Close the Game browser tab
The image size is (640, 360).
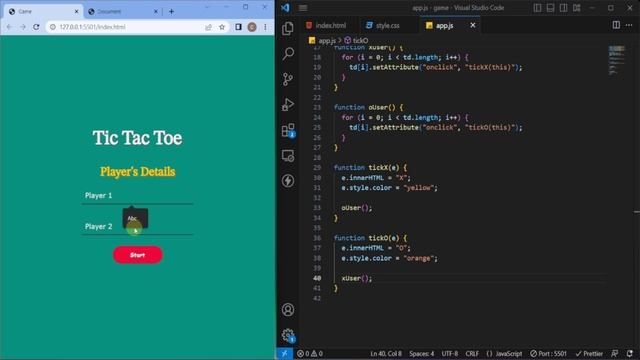pyautogui.click(x=76, y=11)
